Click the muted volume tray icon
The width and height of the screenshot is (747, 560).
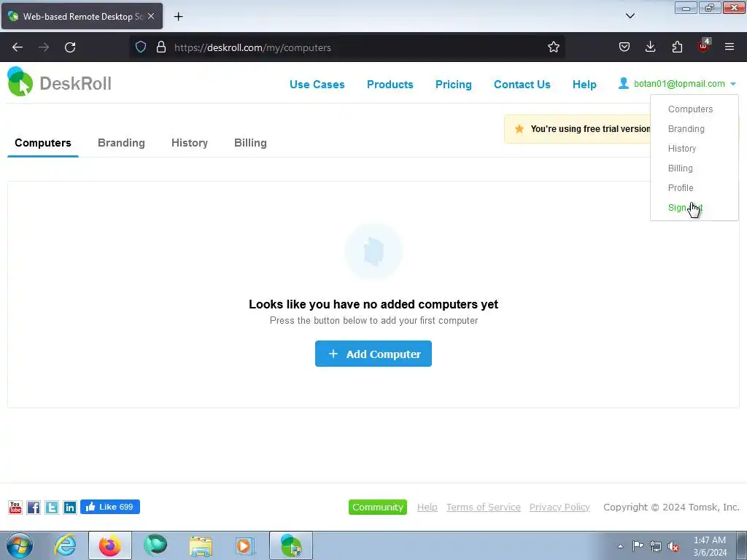673,546
